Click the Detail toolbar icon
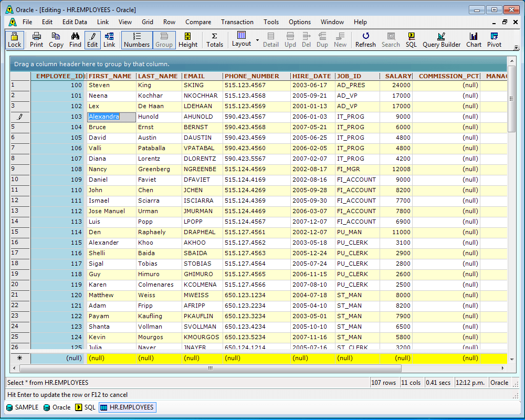 (271, 40)
